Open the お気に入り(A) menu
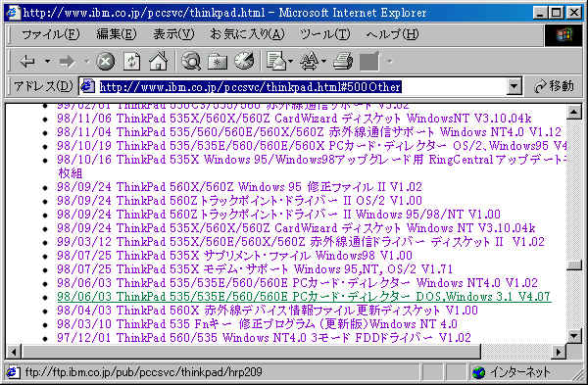 pos(247,34)
